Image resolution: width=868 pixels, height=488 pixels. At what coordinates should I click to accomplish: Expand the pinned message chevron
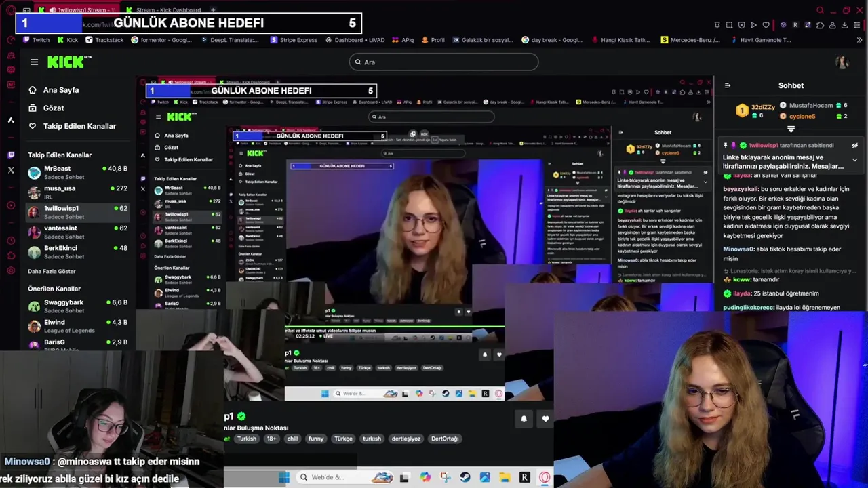pos(854,160)
